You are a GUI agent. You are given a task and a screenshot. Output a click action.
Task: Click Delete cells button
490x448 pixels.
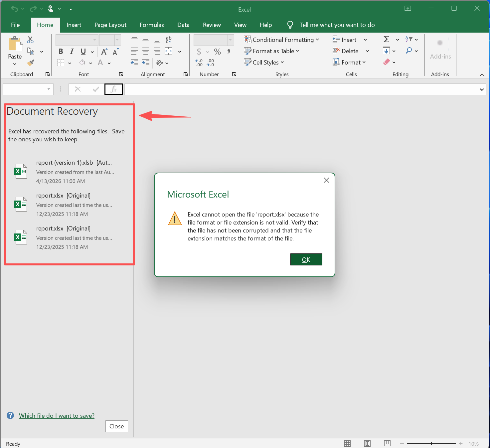(x=346, y=51)
